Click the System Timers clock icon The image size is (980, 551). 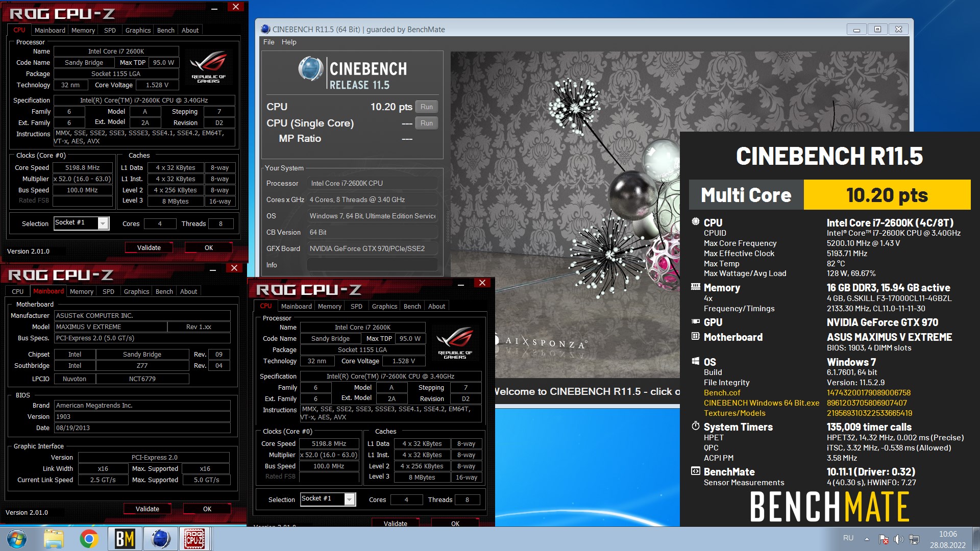(x=695, y=426)
